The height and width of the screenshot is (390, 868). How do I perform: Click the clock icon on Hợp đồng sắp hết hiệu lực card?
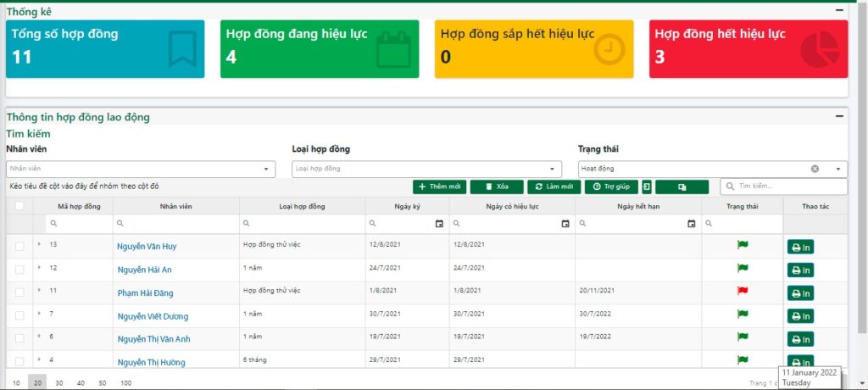(609, 49)
